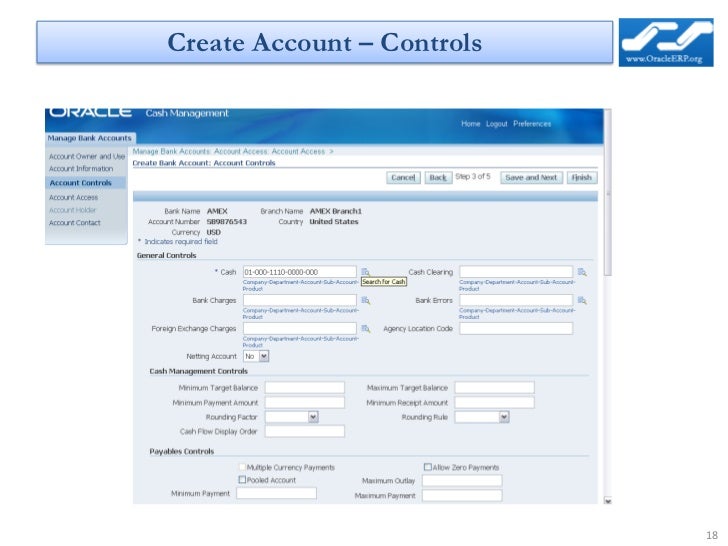Image resolution: width=728 pixels, height=546 pixels.
Task: Click the account number 589876543
Action: point(227,222)
